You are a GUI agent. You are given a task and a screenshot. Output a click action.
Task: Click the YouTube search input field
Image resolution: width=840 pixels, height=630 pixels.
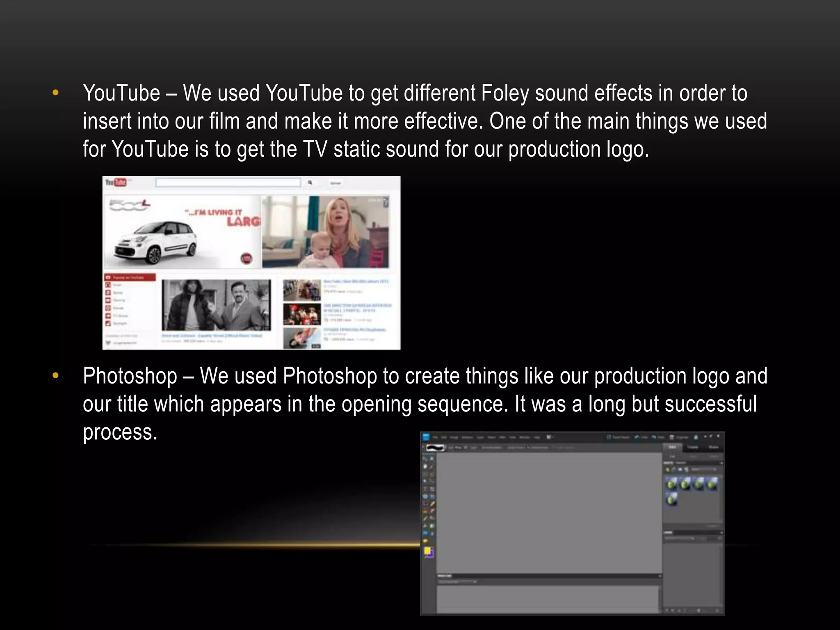pyautogui.click(x=228, y=183)
